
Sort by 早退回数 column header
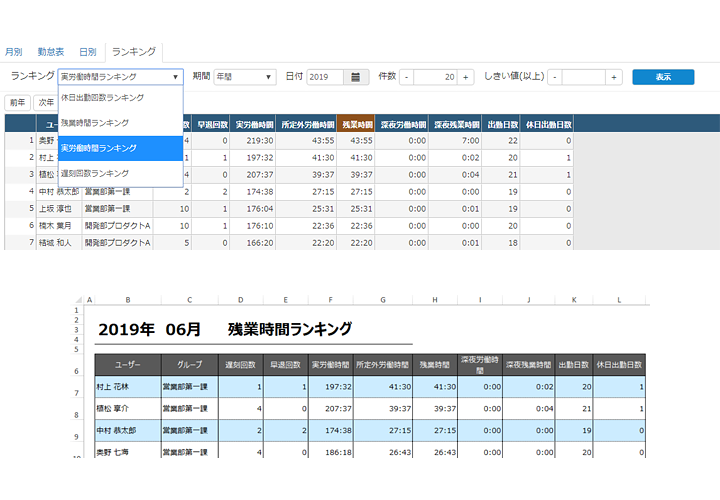(211, 124)
